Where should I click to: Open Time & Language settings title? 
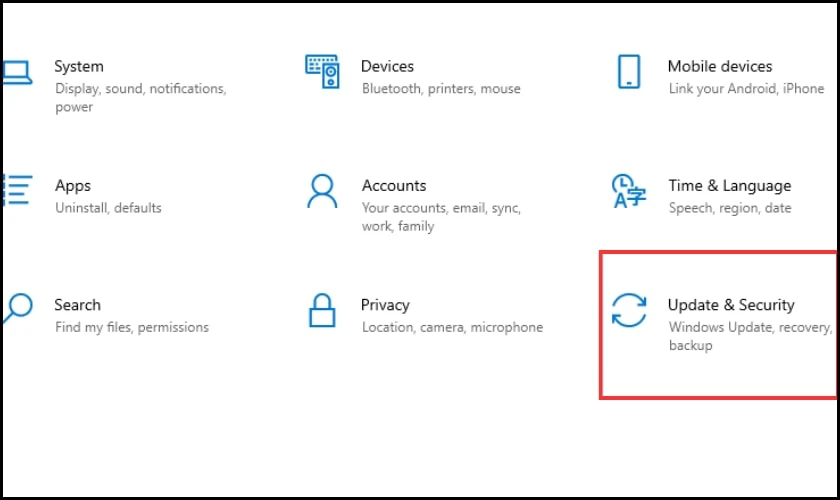(x=730, y=186)
